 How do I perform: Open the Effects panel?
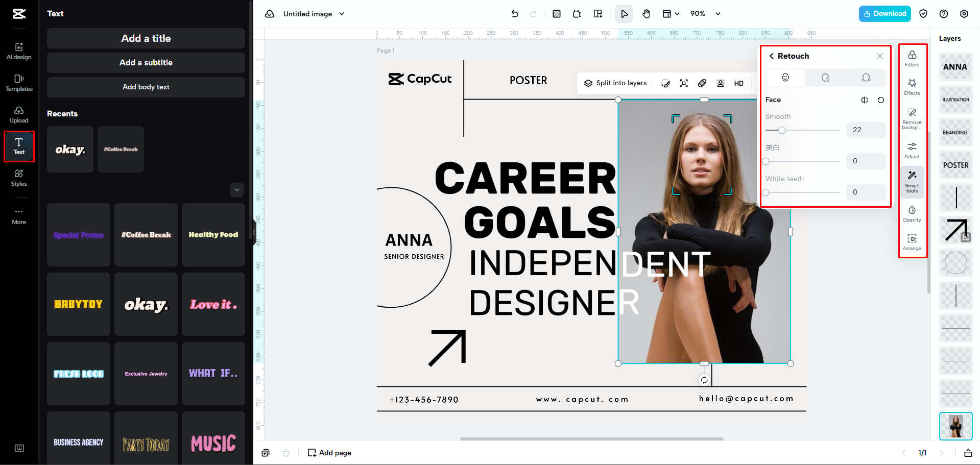tap(912, 88)
